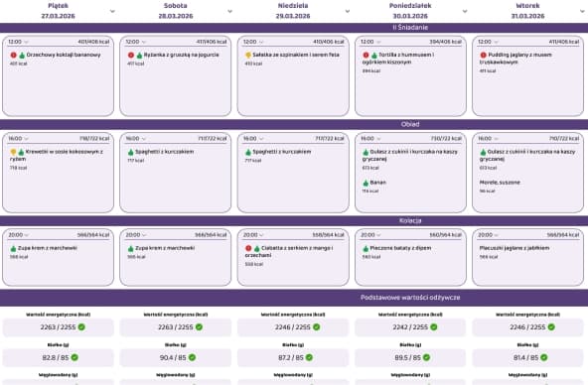The image size is (588, 385).
Task: Click red alert icon beside Orzechowy koktajl bananowy
Action: 14,55
